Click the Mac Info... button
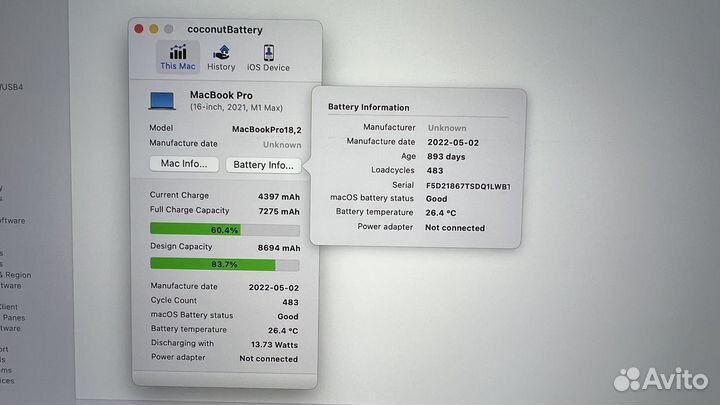This screenshot has width=720, height=405. tap(184, 164)
